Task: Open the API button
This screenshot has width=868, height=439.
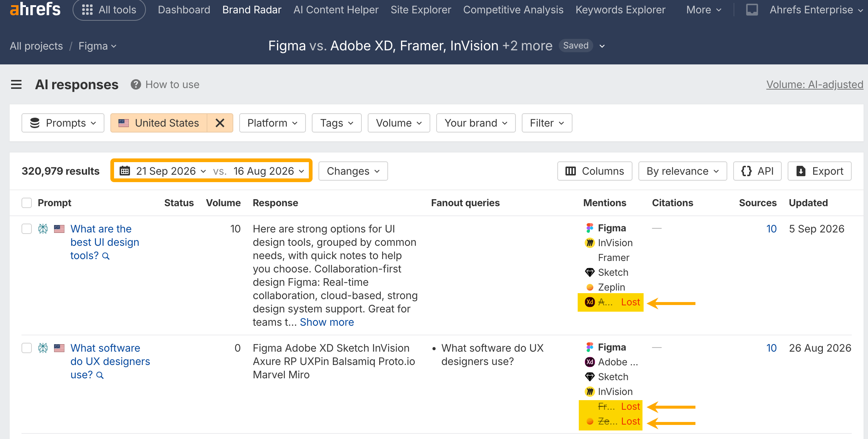Action: pyautogui.click(x=757, y=171)
